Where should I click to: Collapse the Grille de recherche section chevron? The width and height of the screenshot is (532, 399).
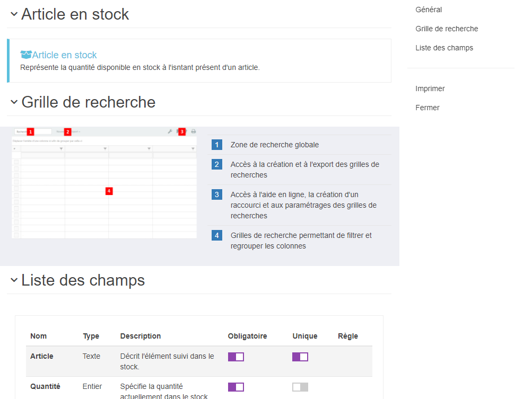(x=14, y=102)
